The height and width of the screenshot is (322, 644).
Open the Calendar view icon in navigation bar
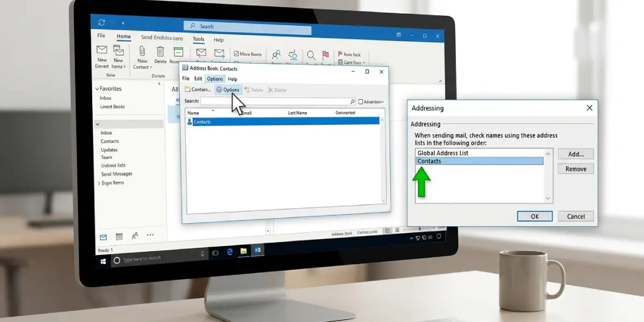[x=119, y=236]
